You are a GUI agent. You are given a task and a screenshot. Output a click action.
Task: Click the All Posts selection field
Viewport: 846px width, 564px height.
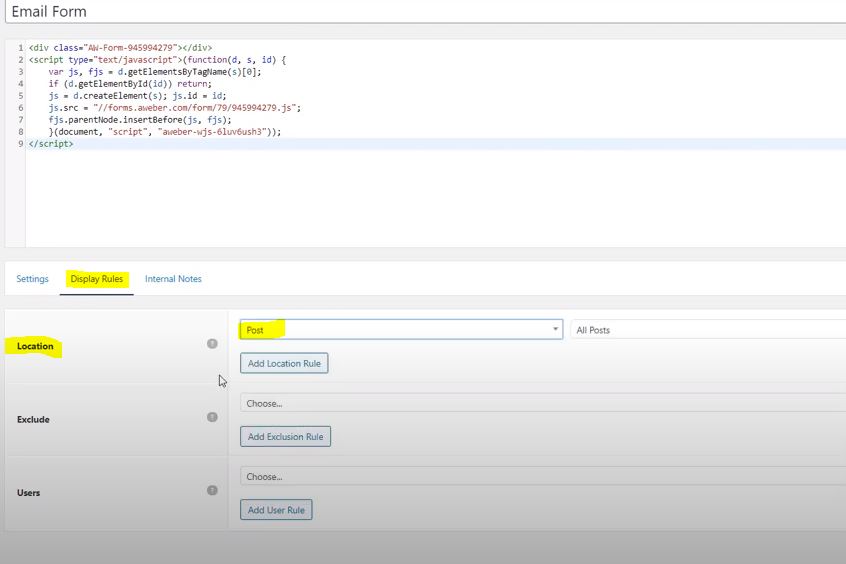[x=708, y=330]
